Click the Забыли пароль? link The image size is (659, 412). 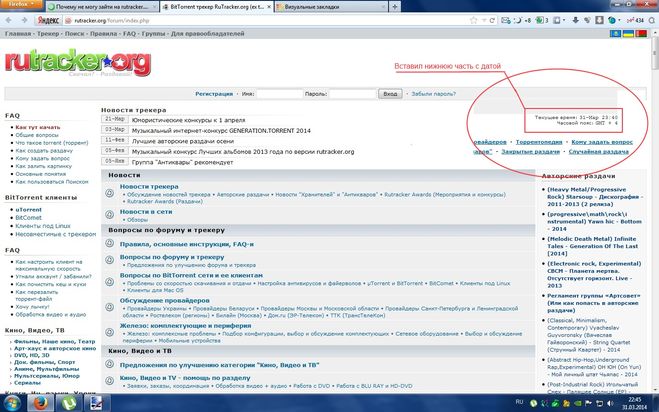pos(433,94)
